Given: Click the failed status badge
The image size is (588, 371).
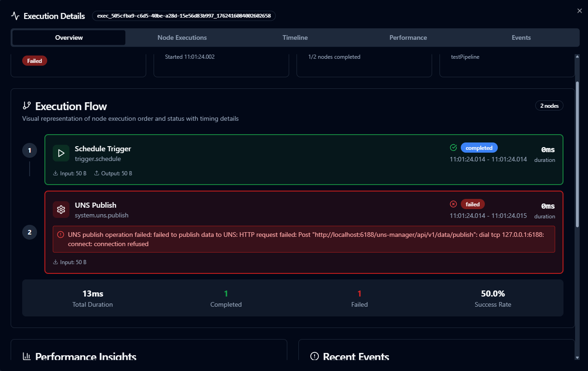Looking at the screenshot, I should tap(472, 204).
